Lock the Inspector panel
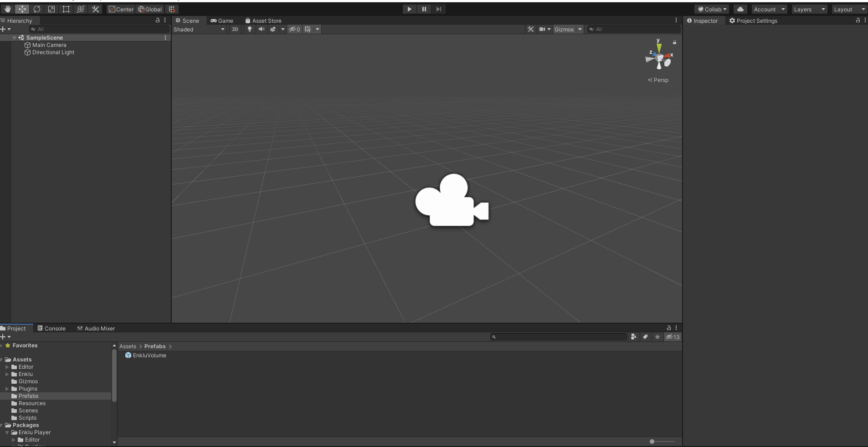The image size is (868, 447). coord(858,20)
